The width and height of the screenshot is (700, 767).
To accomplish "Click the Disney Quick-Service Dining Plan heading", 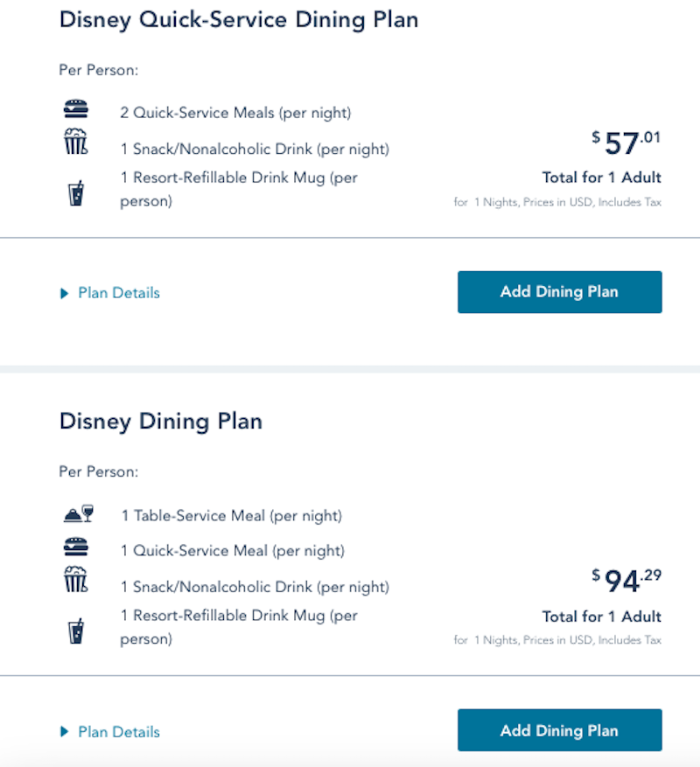I will 239,20.
